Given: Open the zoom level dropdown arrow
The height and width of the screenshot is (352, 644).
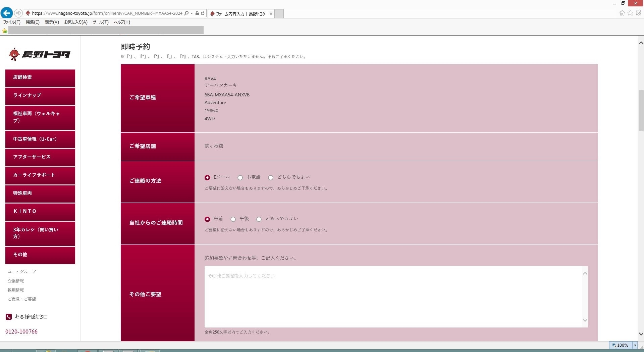Looking at the screenshot, I should (x=635, y=345).
